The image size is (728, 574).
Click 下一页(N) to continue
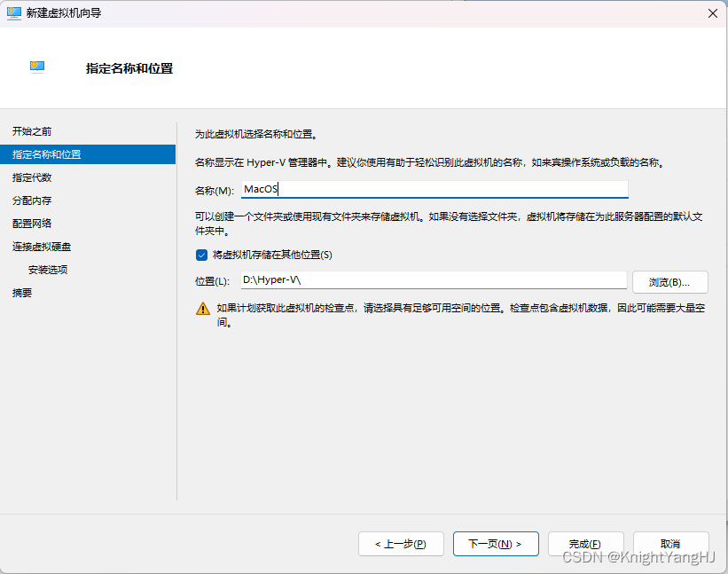point(496,544)
